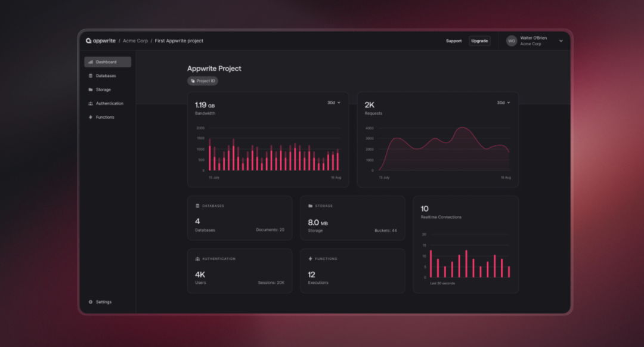The height and width of the screenshot is (347, 644).
Task: Click the Databases icon in sidebar
Action: pos(91,76)
